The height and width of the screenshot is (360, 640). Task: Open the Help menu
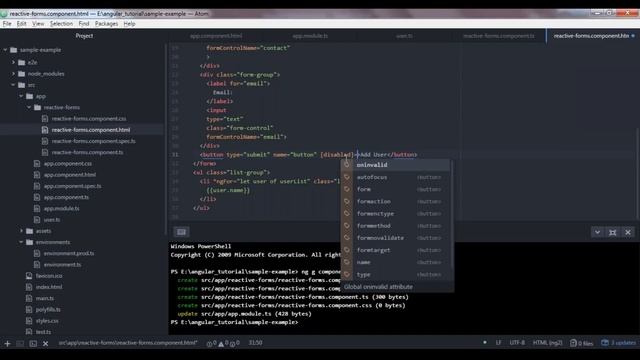(x=129, y=24)
